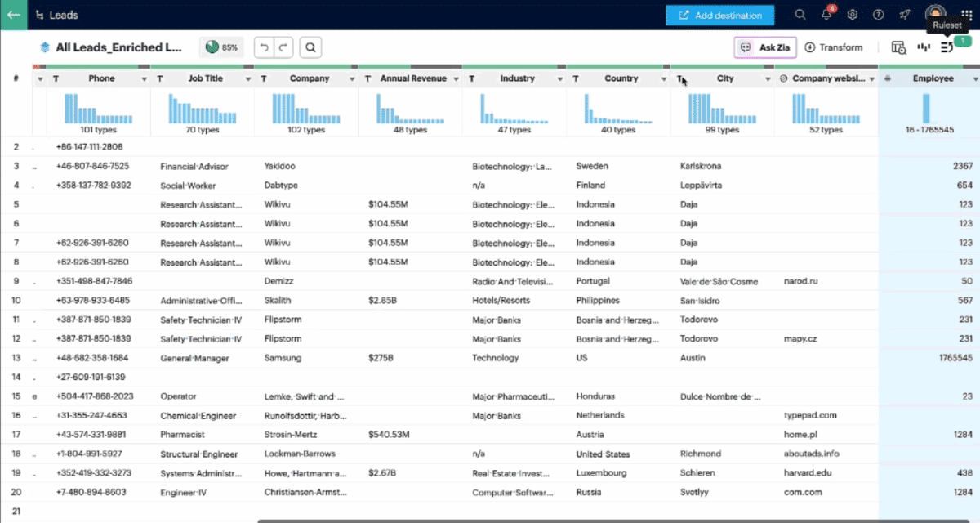980x523 pixels.
Task: Open the apps grid launcher
Action: pos(967,15)
